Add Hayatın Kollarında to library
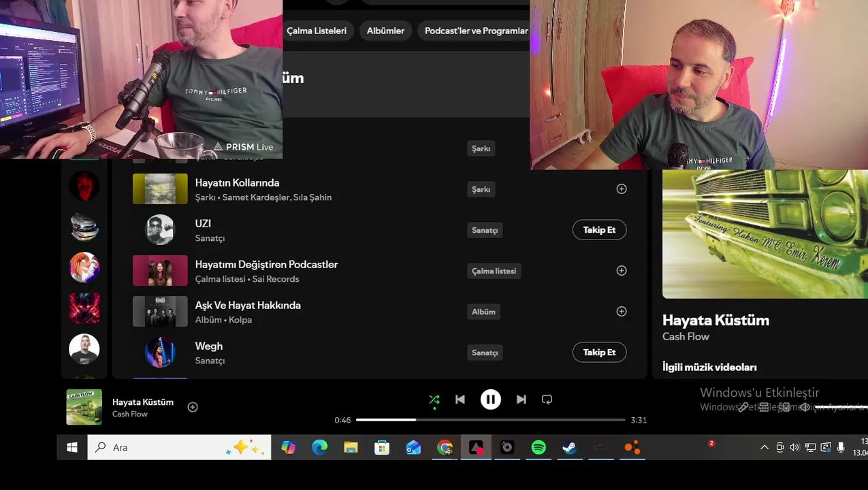Image resolution: width=868 pixels, height=490 pixels. pyautogui.click(x=622, y=189)
